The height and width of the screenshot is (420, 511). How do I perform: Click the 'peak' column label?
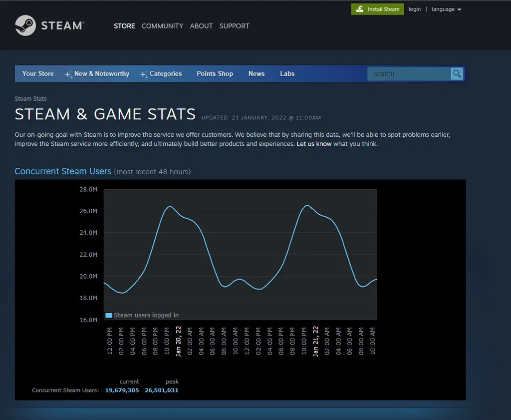172,382
